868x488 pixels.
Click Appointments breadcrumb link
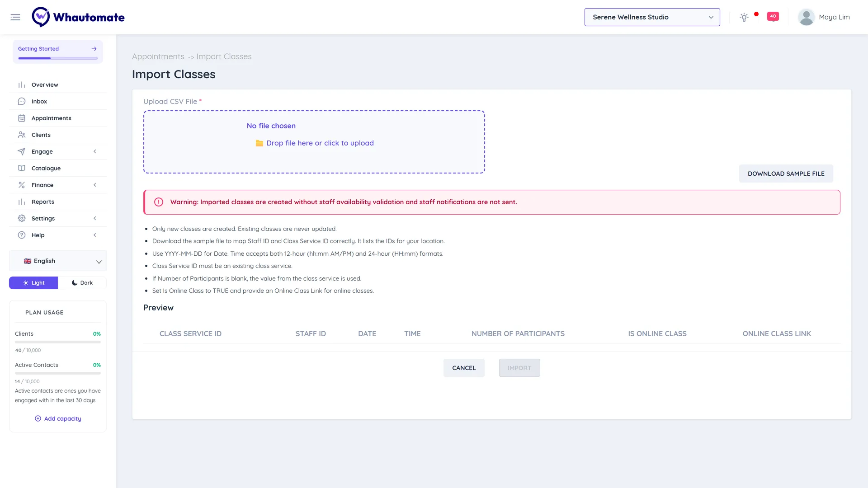point(158,56)
